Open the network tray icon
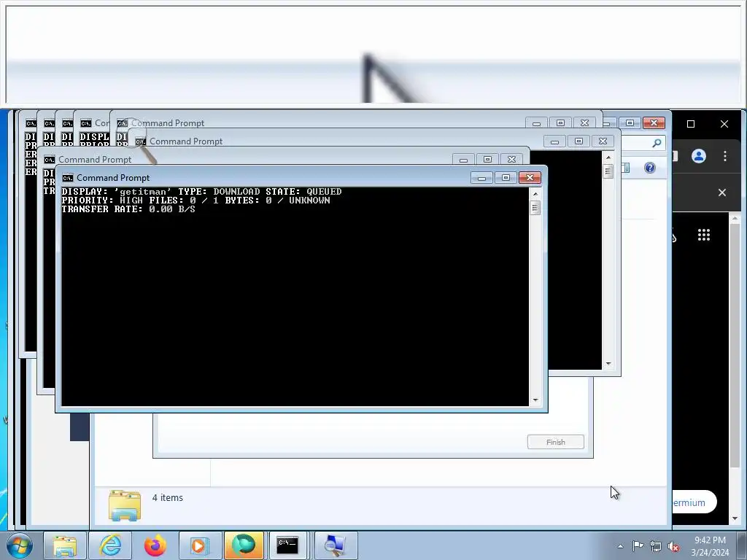Image resolution: width=747 pixels, height=560 pixels. tap(656, 546)
